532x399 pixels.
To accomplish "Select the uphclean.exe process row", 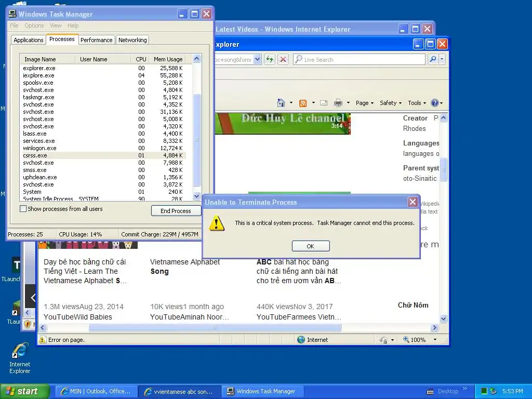I will 103,177.
